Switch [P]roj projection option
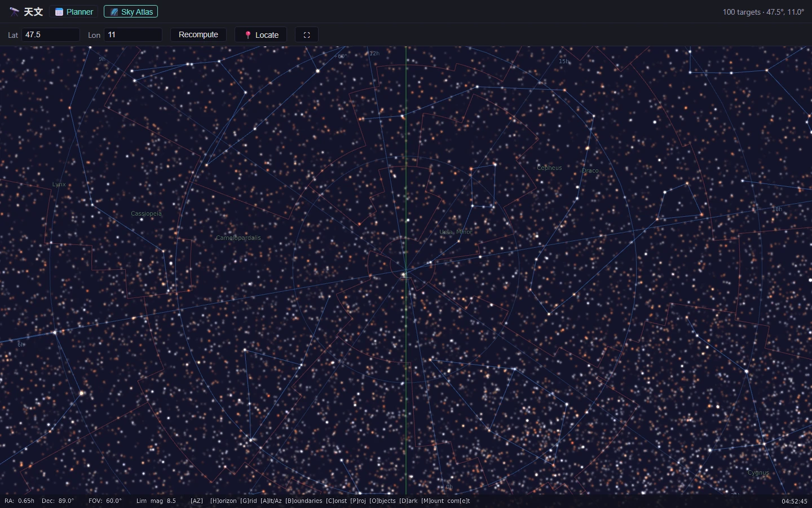 [x=358, y=501]
